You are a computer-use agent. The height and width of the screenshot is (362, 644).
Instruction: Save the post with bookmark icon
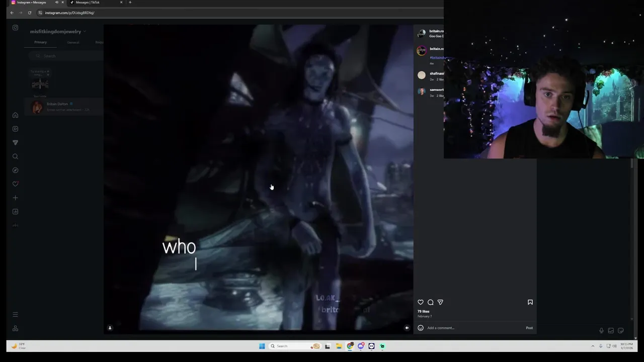tap(530, 302)
